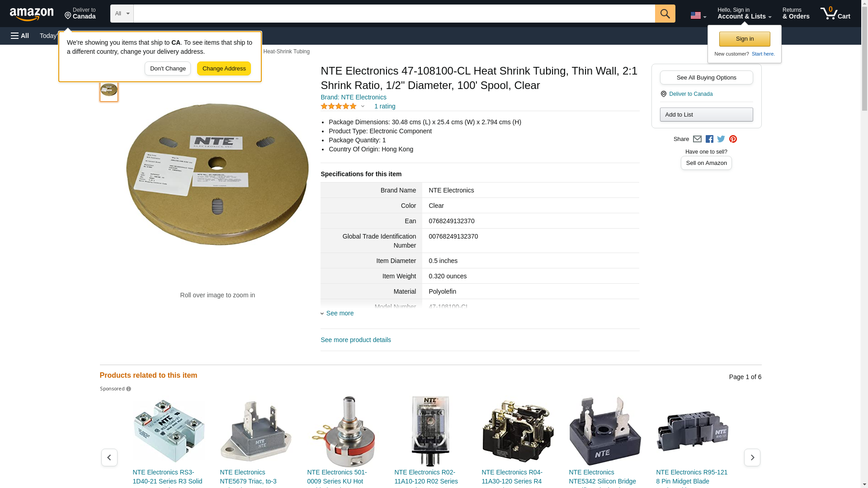Viewport: 868px width, 488px height.
Task: Open the cart icon
Action: (835, 14)
